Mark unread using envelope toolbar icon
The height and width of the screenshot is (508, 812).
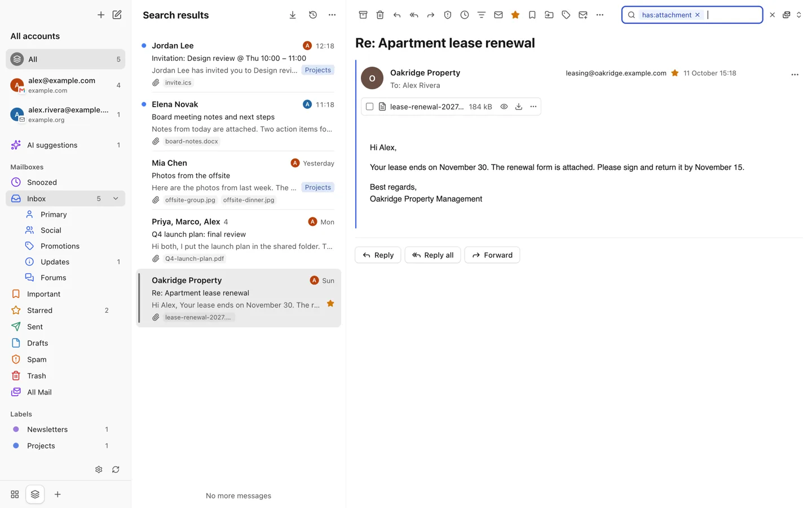coord(498,15)
